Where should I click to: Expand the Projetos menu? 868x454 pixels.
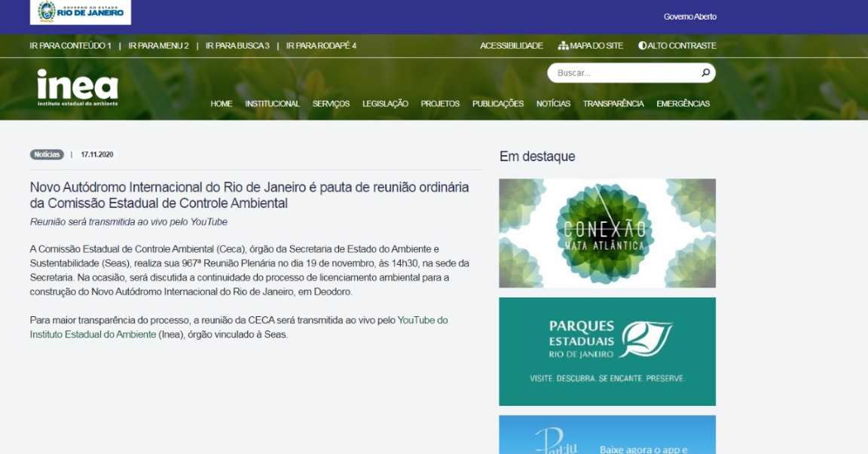pyautogui.click(x=440, y=104)
